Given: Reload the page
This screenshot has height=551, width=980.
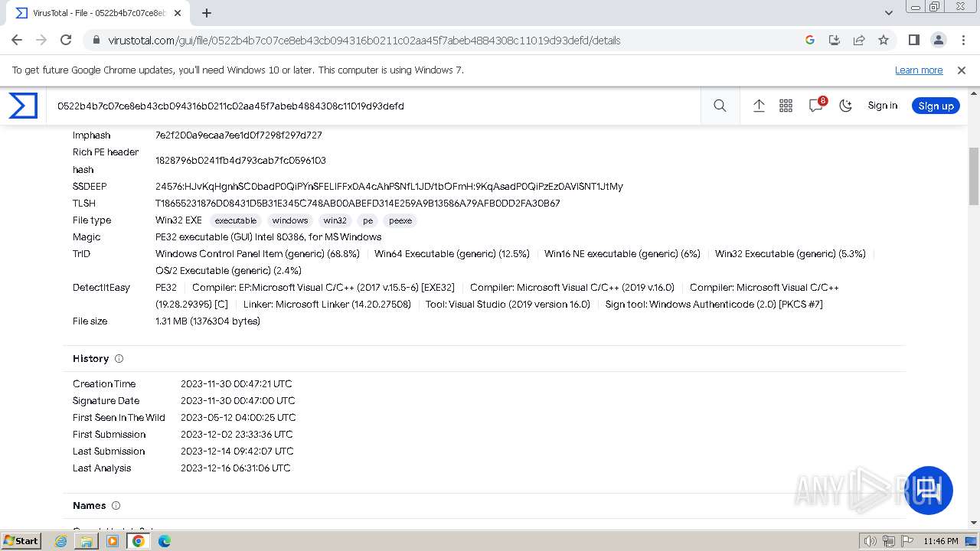Looking at the screenshot, I should click(66, 40).
